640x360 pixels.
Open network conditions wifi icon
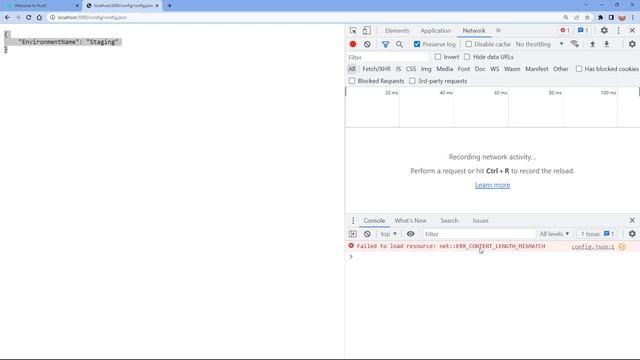[575, 44]
